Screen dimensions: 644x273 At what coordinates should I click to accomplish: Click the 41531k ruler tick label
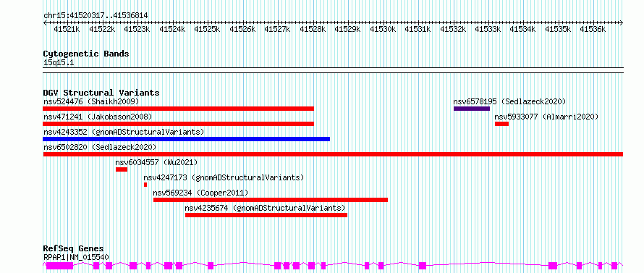pos(418,30)
